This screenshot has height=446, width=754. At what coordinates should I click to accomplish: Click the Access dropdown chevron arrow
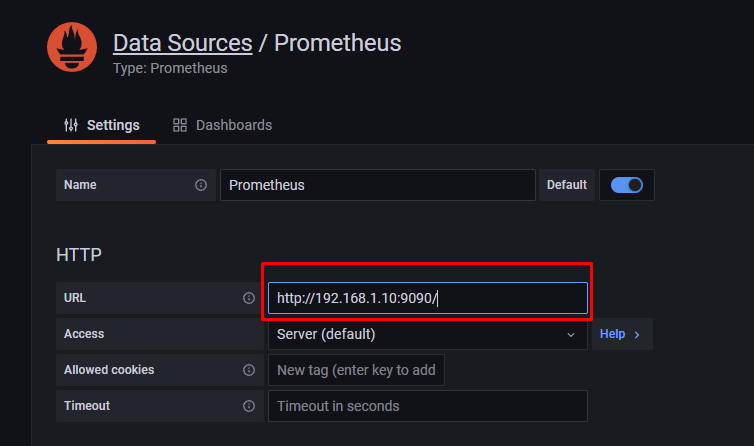point(571,334)
